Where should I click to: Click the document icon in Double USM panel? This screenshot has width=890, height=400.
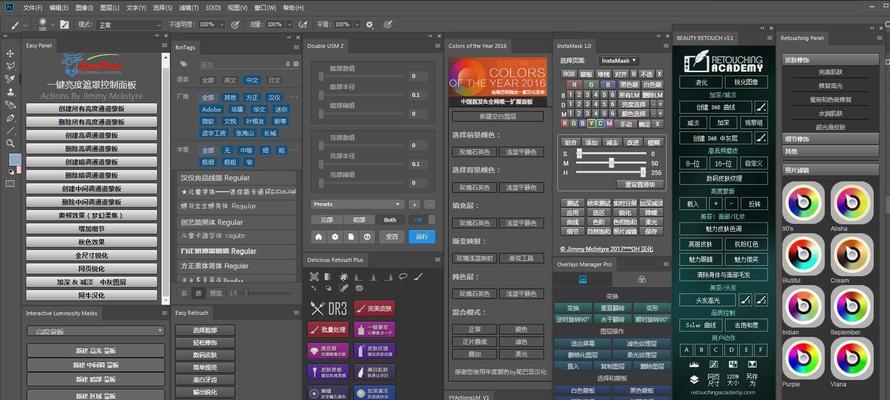point(351,237)
